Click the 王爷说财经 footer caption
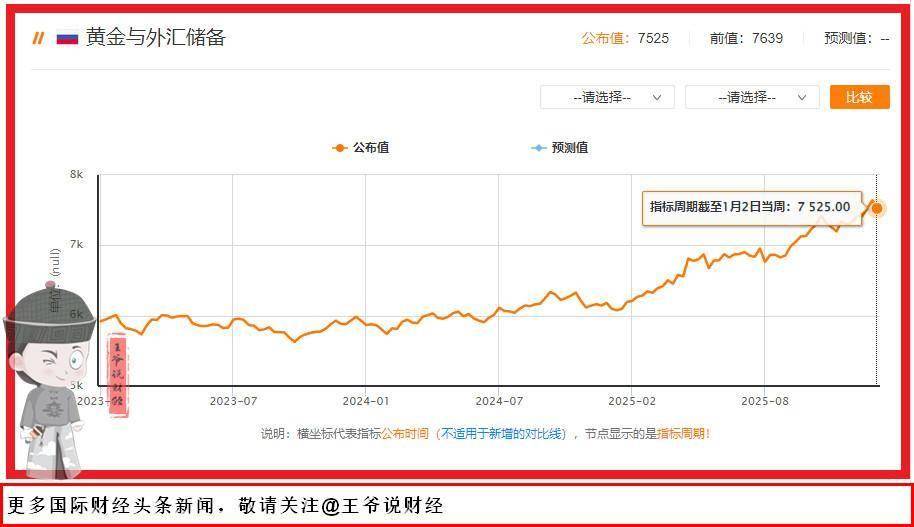This screenshot has height=527, width=914. tap(226, 505)
